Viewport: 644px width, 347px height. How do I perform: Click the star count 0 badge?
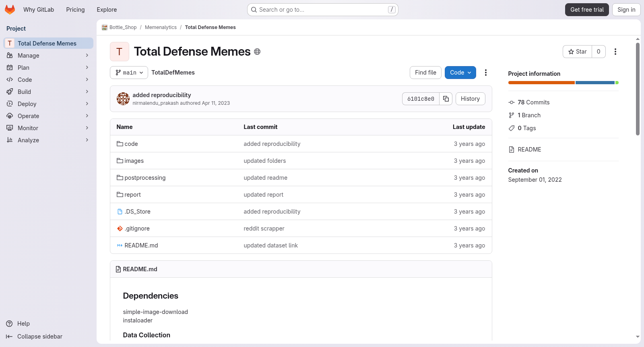point(599,52)
